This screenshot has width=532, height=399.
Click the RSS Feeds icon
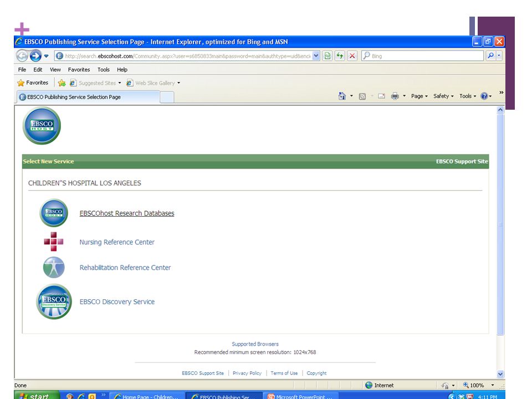[x=362, y=96]
